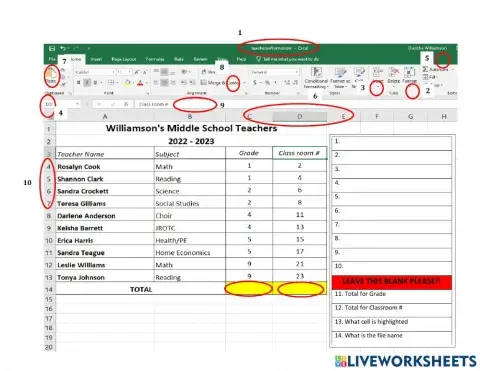Viewport: 480px width, 371px height.
Task: Open the font name dropdown
Action: (x=113, y=72)
